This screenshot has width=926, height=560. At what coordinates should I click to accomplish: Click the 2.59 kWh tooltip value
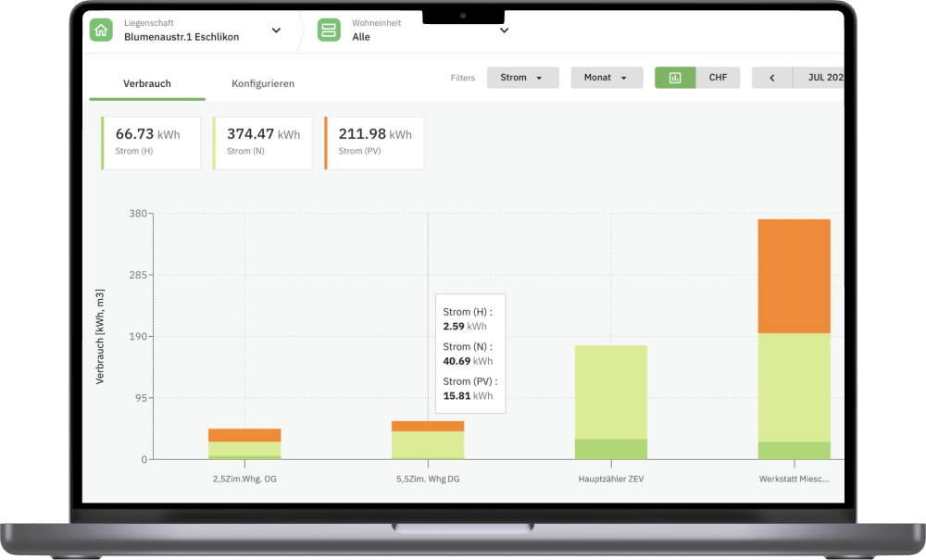click(465, 327)
